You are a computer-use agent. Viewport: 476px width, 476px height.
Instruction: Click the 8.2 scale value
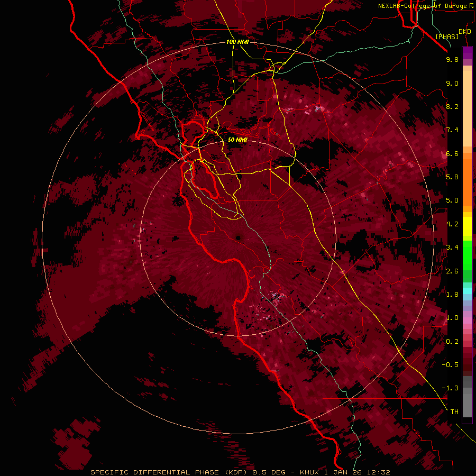pos(452,106)
